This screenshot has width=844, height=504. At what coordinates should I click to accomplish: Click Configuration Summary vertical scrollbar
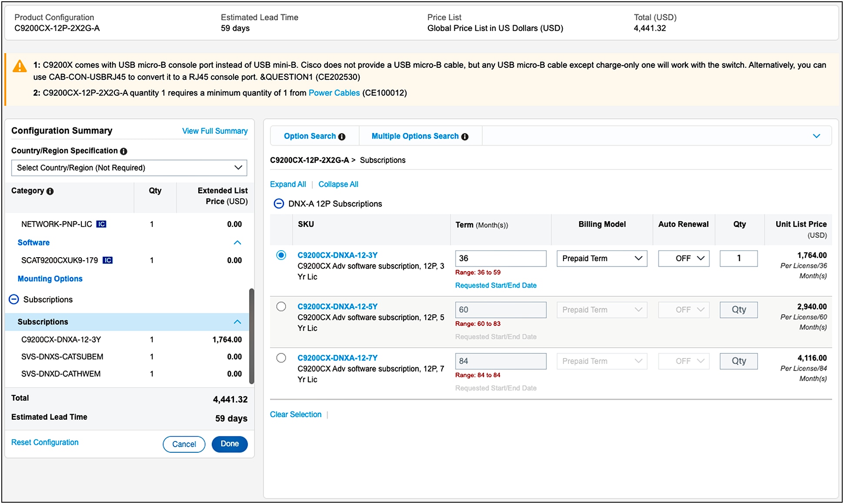click(251, 336)
